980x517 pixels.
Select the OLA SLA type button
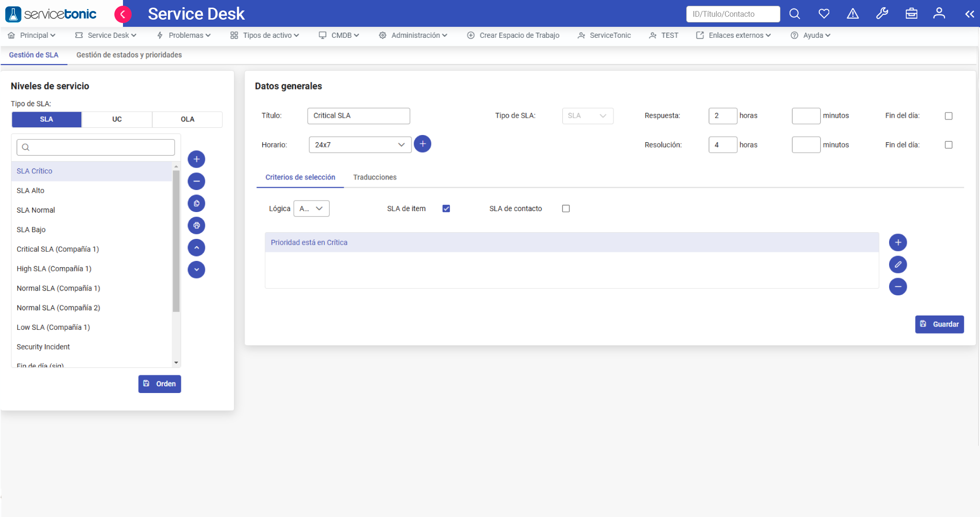point(188,120)
